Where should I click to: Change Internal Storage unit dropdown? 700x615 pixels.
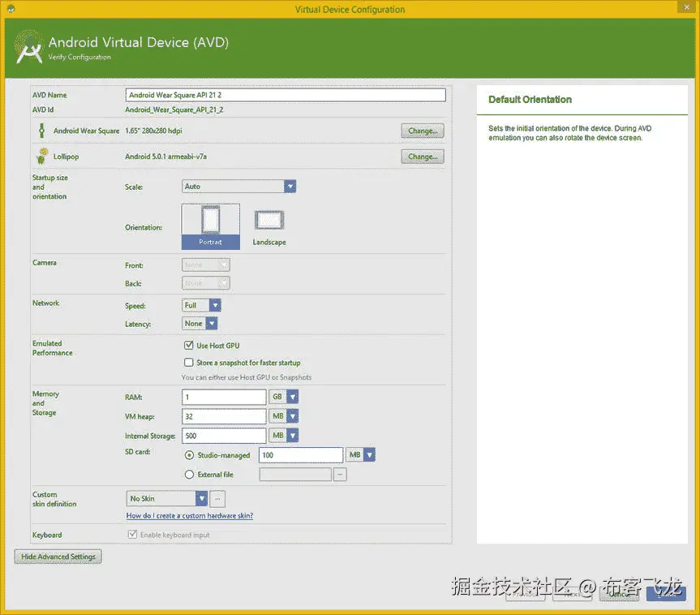284,436
